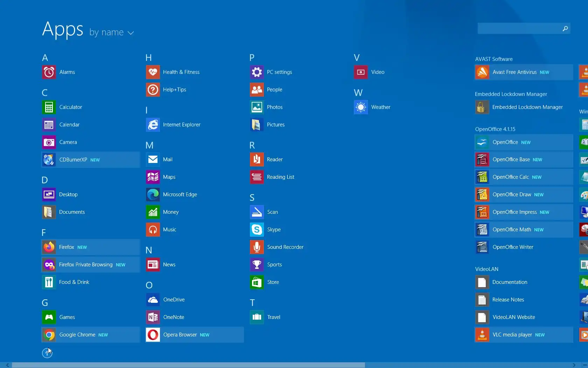
Task: Open the Photos entry
Action: click(299, 107)
